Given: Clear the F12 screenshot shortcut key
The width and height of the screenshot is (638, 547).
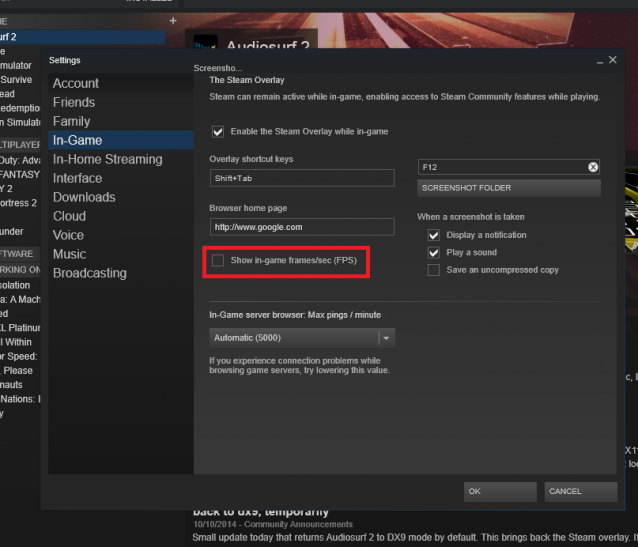Looking at the screenshot, I should tap(593, 167).
